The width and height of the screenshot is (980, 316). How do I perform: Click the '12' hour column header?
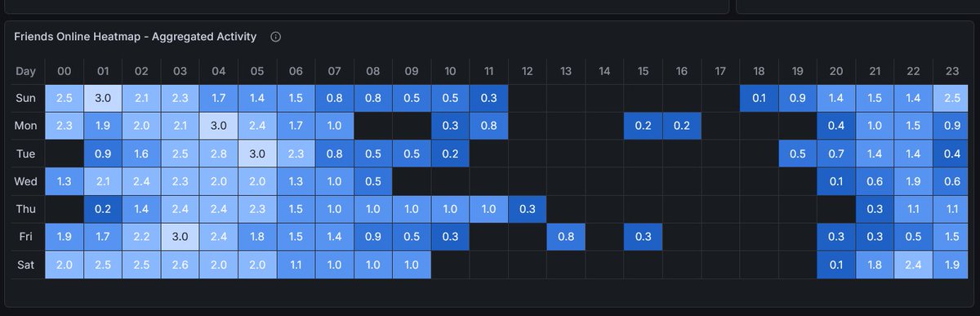tap(527, 71)
